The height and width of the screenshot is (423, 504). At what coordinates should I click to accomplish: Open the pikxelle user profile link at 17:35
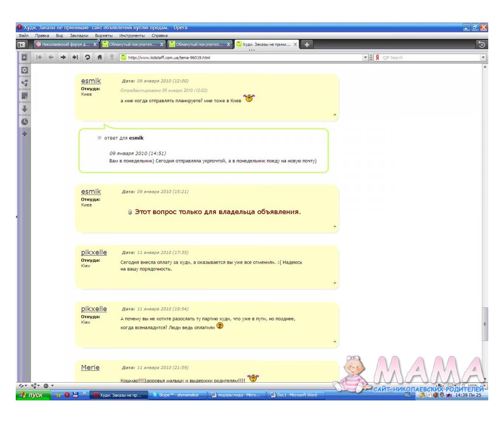(x=94, y=252)
